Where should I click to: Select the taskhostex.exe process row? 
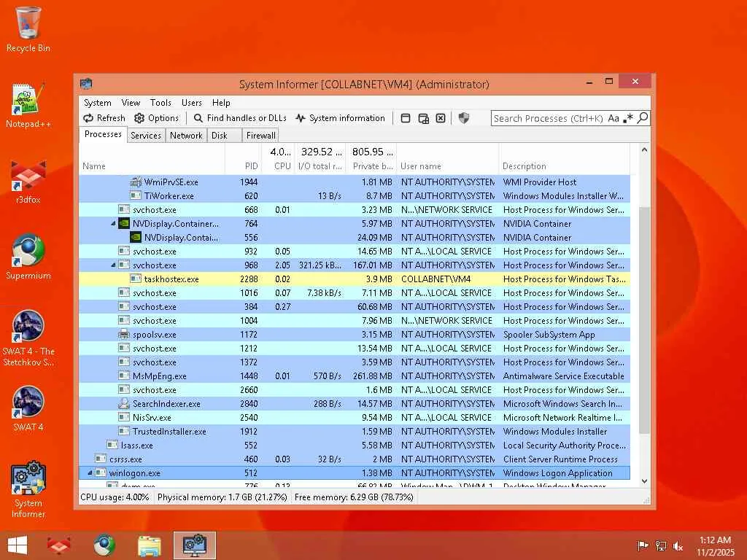click(x=355, y=279)
